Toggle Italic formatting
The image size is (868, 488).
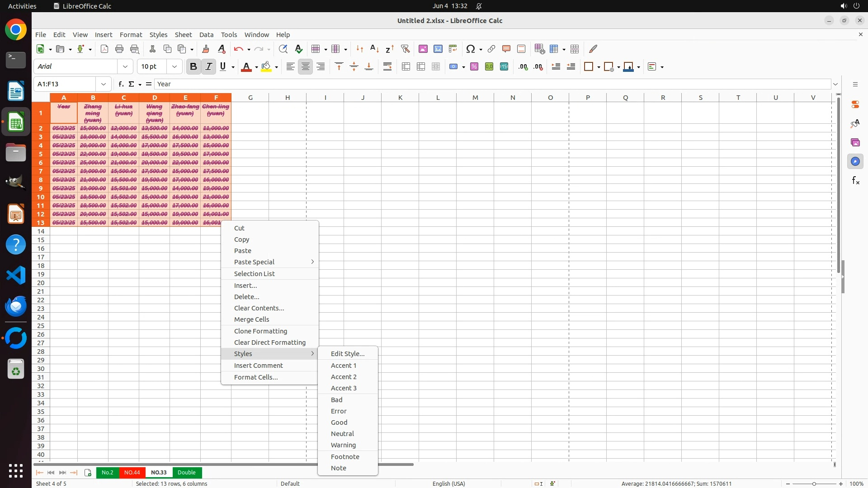[x=208, y=67]
